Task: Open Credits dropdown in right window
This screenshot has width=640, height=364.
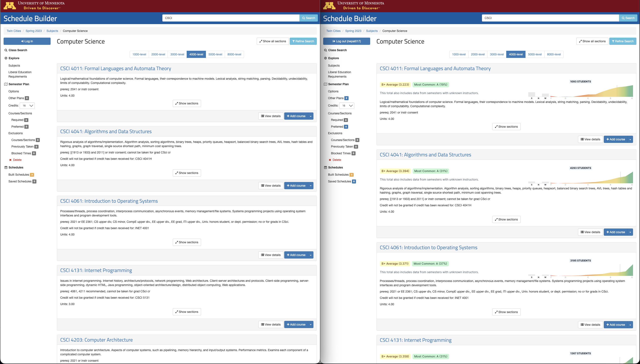Action: coord(347,105)
